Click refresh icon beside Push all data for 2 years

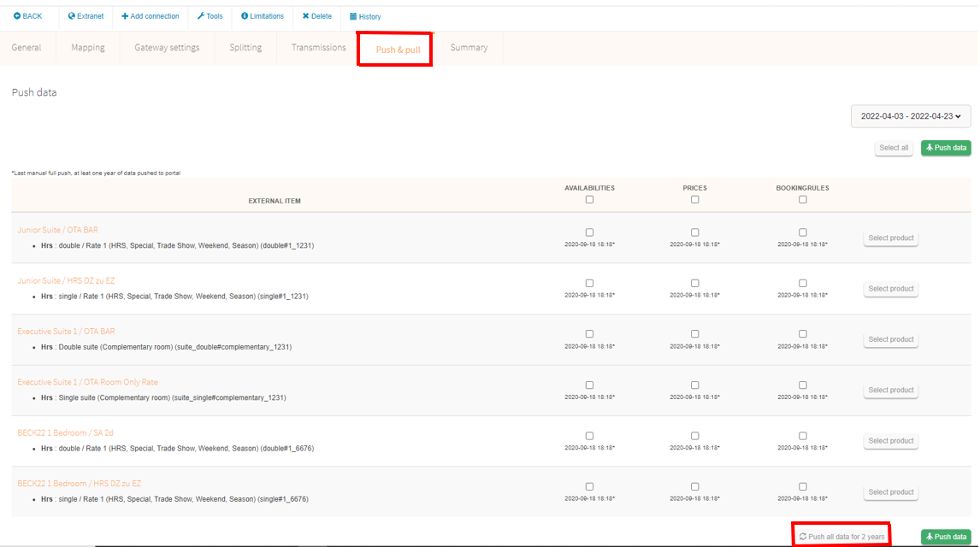(802, 537)
